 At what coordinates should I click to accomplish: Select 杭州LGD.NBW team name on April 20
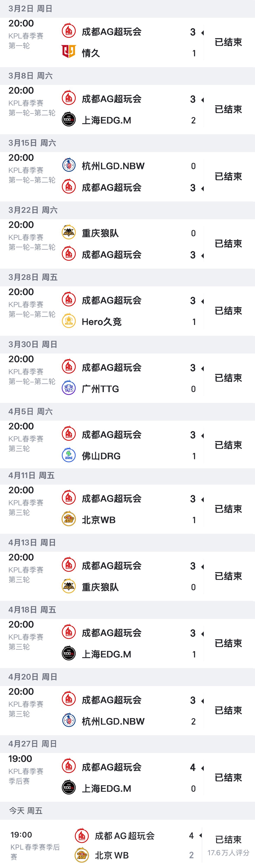pos(113,721)
